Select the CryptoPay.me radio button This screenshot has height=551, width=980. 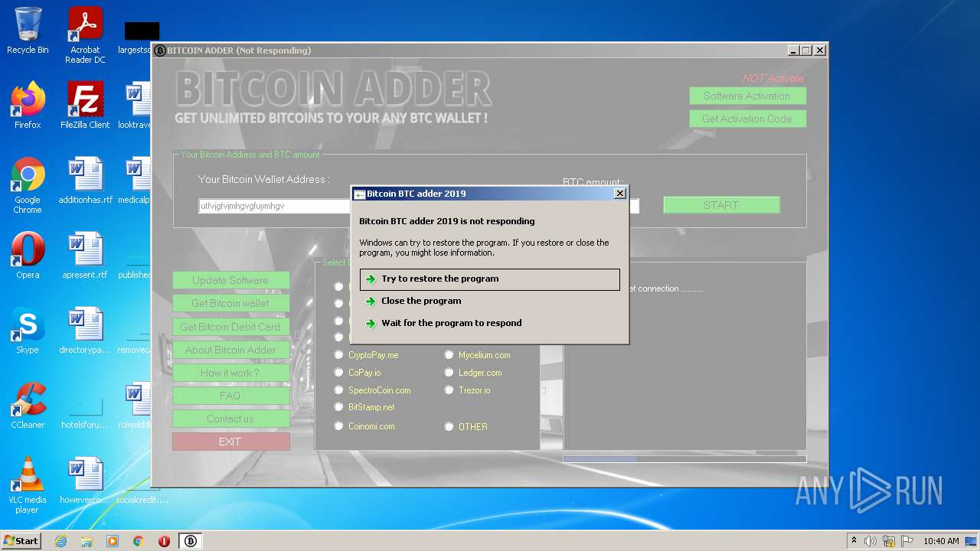tap(338, 355)
